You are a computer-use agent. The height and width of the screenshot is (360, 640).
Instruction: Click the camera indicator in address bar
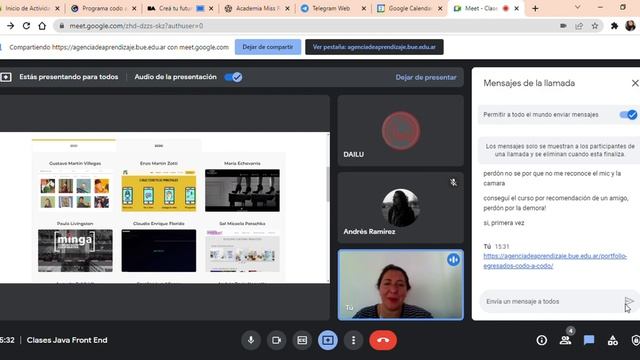tap(563, 26)
